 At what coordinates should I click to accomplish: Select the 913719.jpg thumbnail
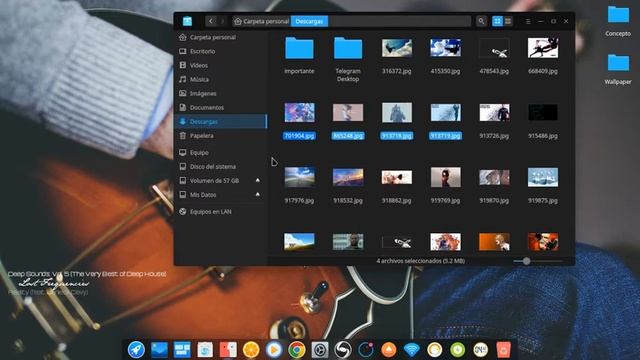click(445, 112)
